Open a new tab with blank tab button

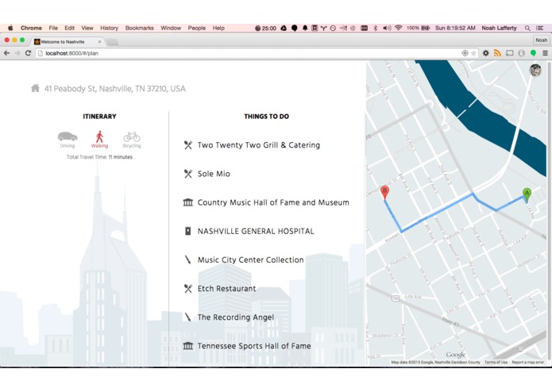tap(112, 42)
